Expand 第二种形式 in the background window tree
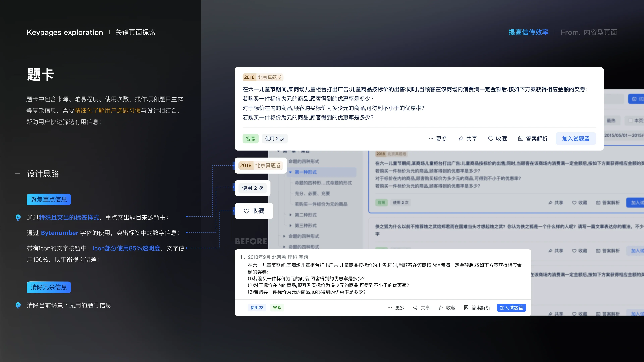The image size is (644, 362). coord(290,215)
